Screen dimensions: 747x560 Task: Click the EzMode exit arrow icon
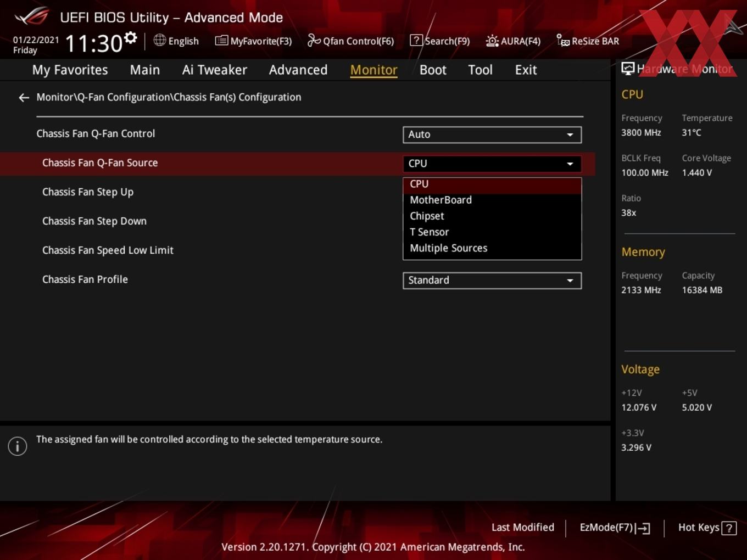coord(643,528)
